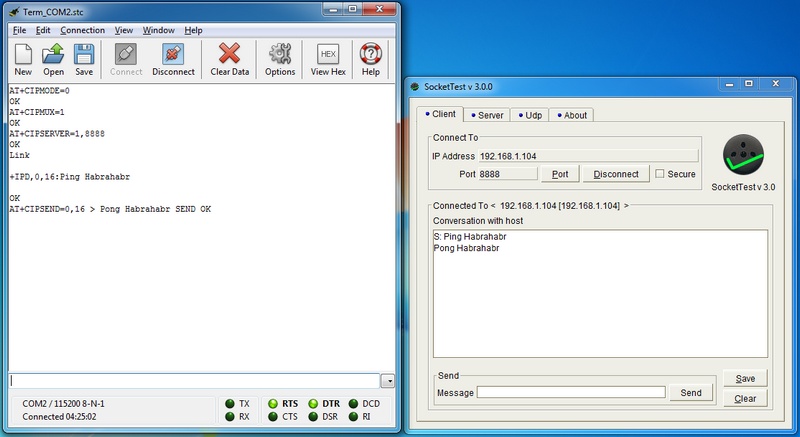Click the 'AT+CIPMUX=1' terminal line

(x=37, y=112)
